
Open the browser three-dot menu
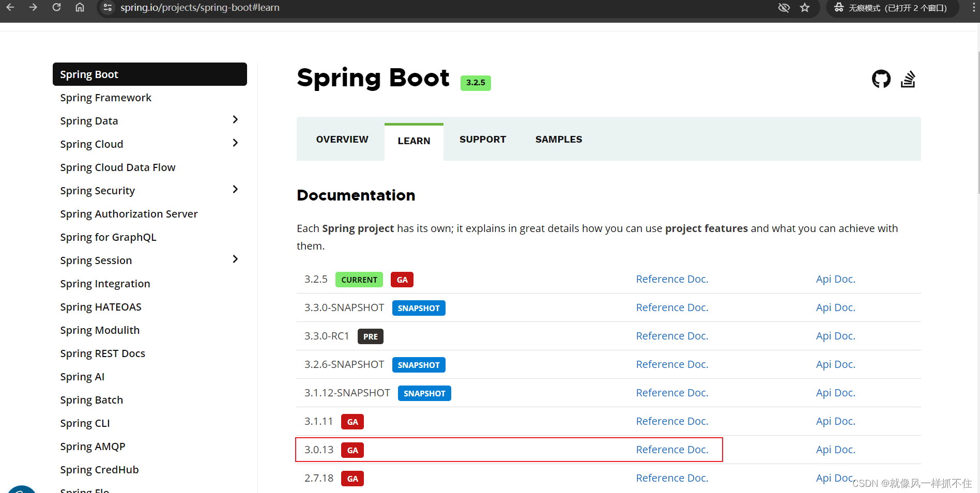pyautogui.click(x=974, y=8)
